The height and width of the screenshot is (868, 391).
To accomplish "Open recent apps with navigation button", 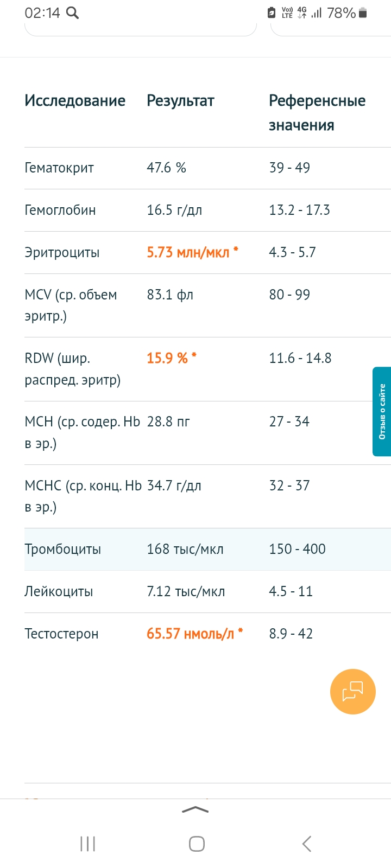I will [87, 844].
